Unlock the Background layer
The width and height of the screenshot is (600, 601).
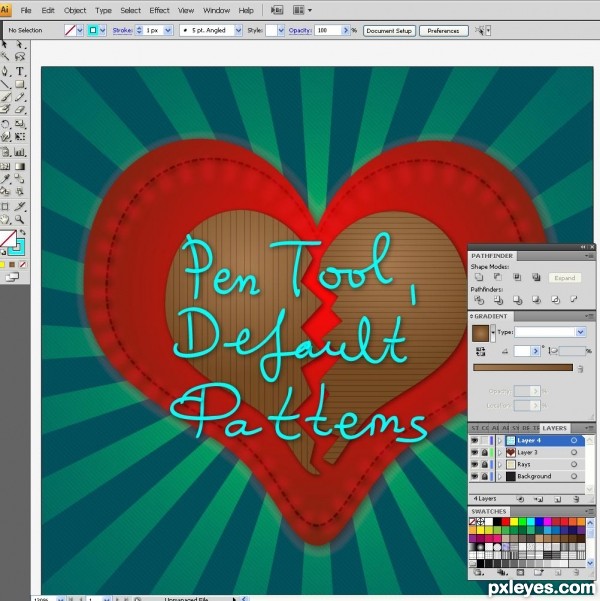[485, 476]
